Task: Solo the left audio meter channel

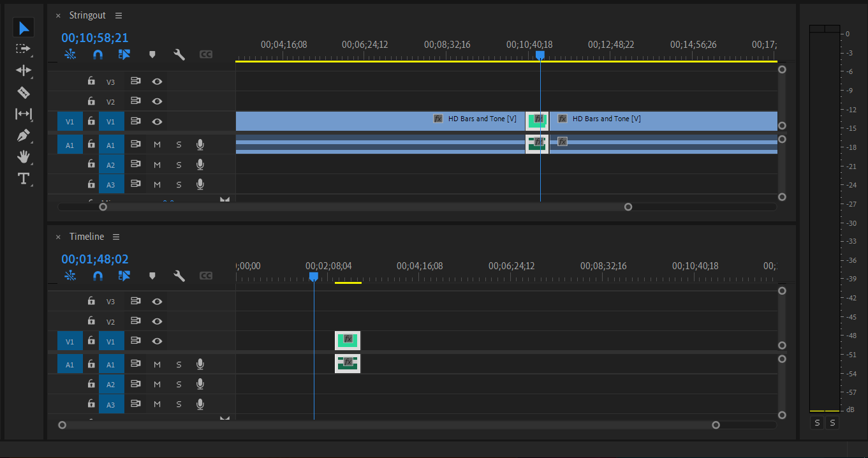Action: coord(816,423)
